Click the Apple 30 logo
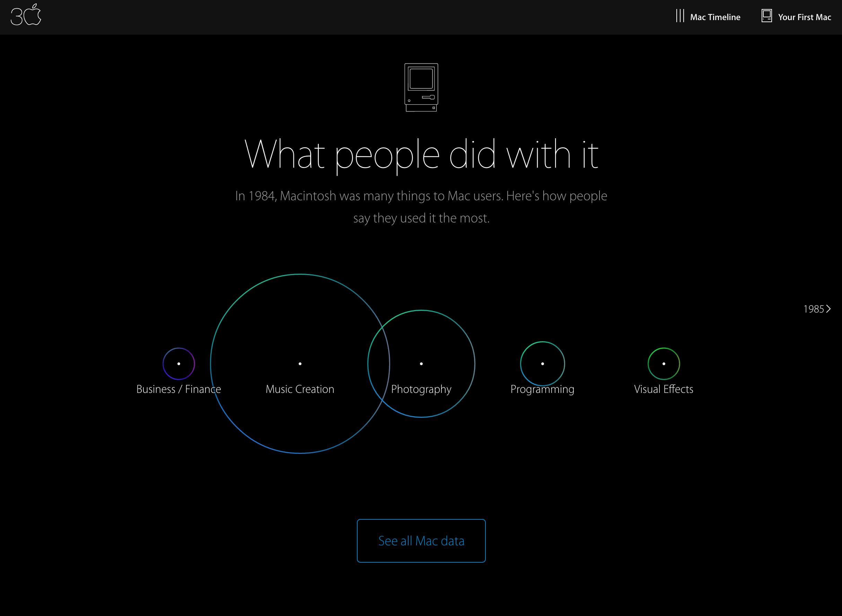Image resolution: width=842 pixels, height=616 pixels. [x=26, y=15]
